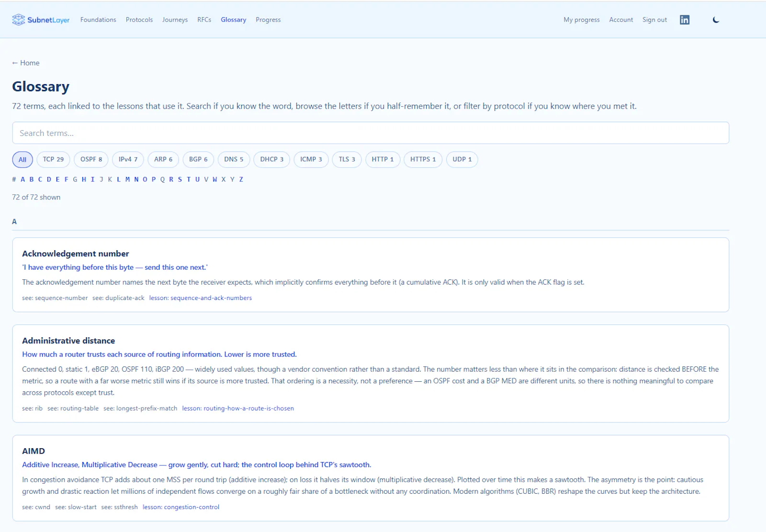Image resolution: width=766 pixels, height=532 pixels.
Task: Open the RFCs nav item
Action: (x=204, y=20)
